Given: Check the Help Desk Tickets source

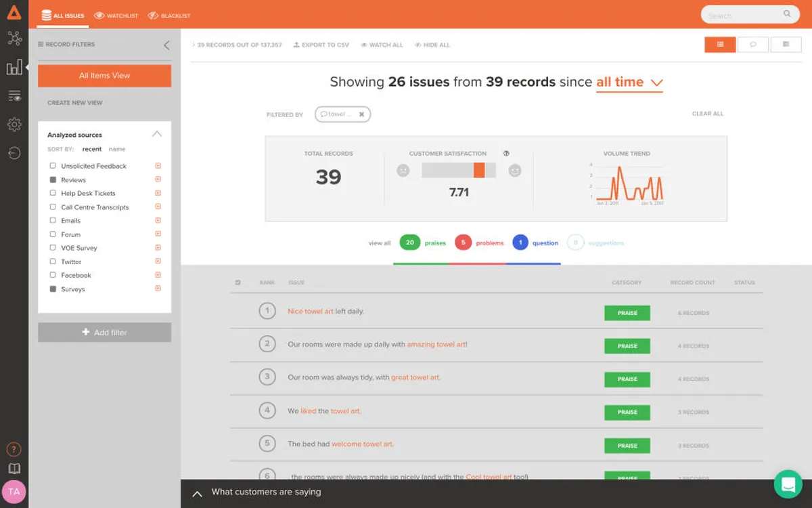Looking at the screenshot, I should point(53,193).
